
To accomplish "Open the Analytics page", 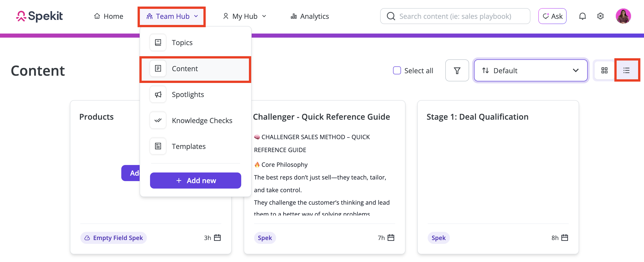I will pos(310,16).
